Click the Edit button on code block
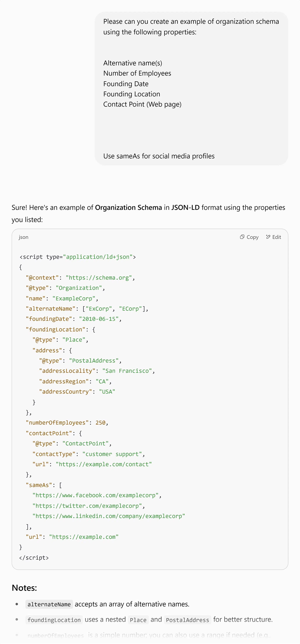 (x=273, y=237)
